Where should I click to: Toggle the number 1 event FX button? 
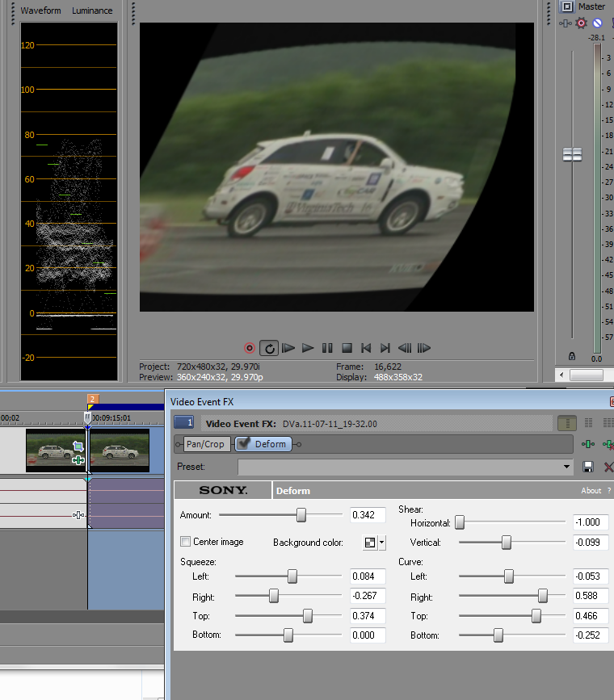coord(183,422)
